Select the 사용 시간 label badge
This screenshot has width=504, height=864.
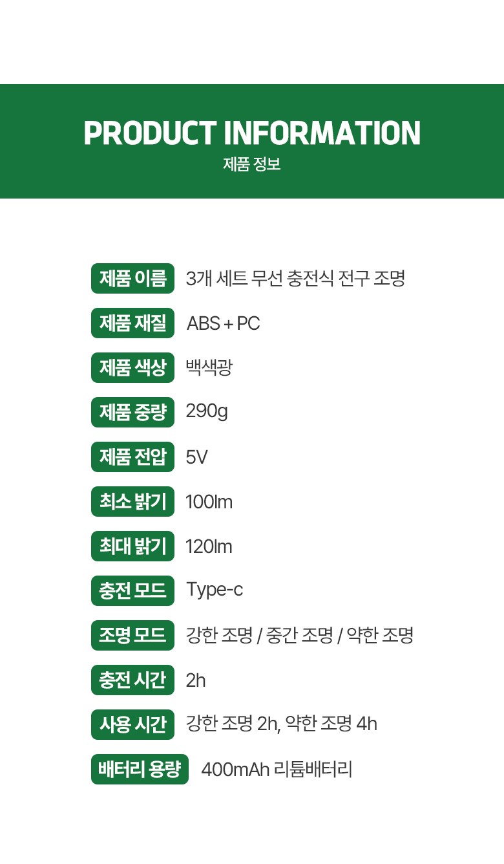pos(132,725)
